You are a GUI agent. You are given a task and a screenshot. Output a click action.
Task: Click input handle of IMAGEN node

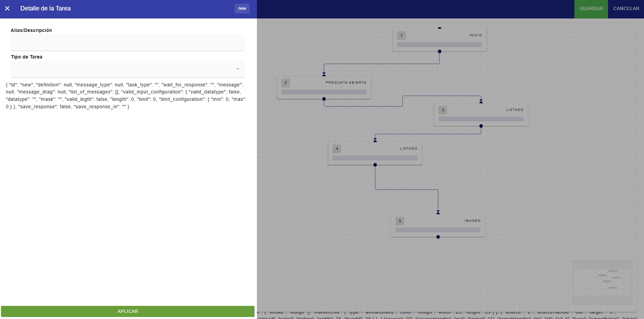[438, 213]
